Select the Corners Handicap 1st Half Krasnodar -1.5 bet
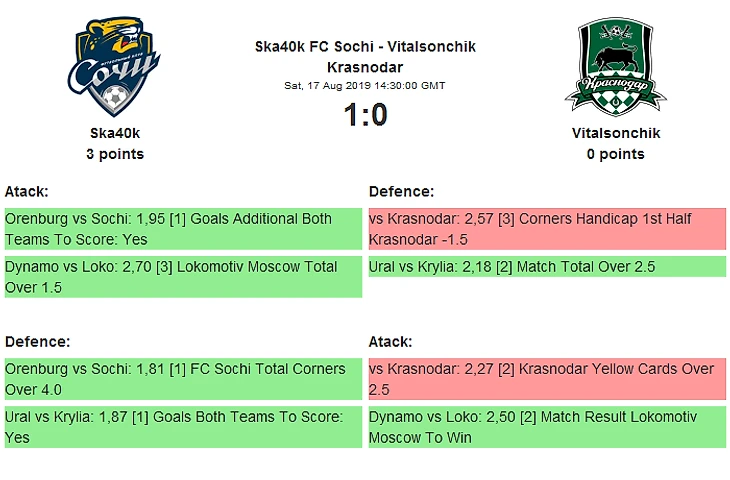 point(547,229)
